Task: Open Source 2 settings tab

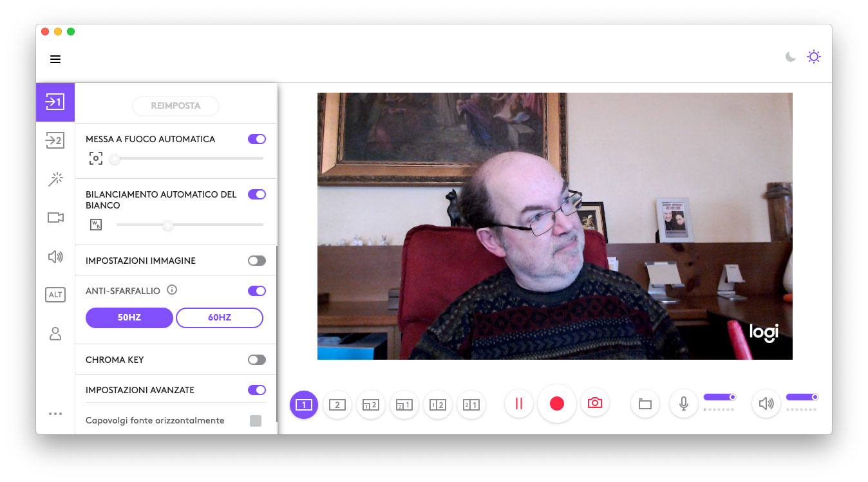Action: [55, 140]
